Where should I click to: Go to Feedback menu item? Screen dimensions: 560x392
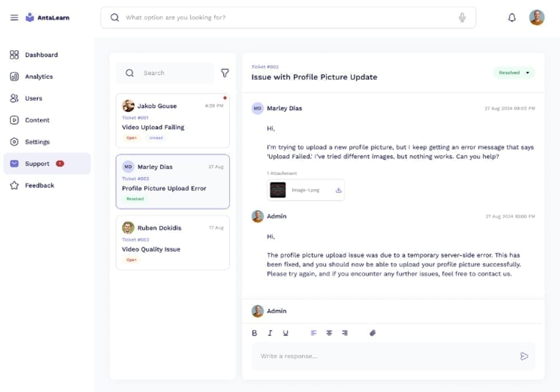tap(47, 185)
